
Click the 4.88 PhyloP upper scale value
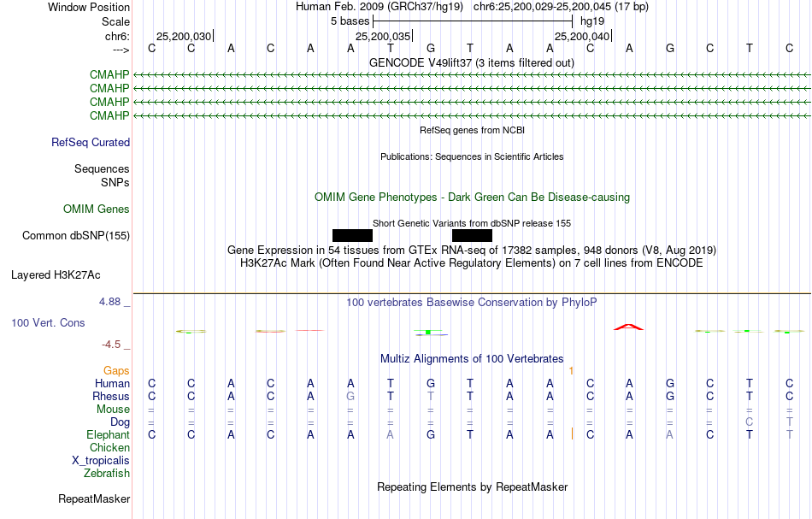click(109, 302)
